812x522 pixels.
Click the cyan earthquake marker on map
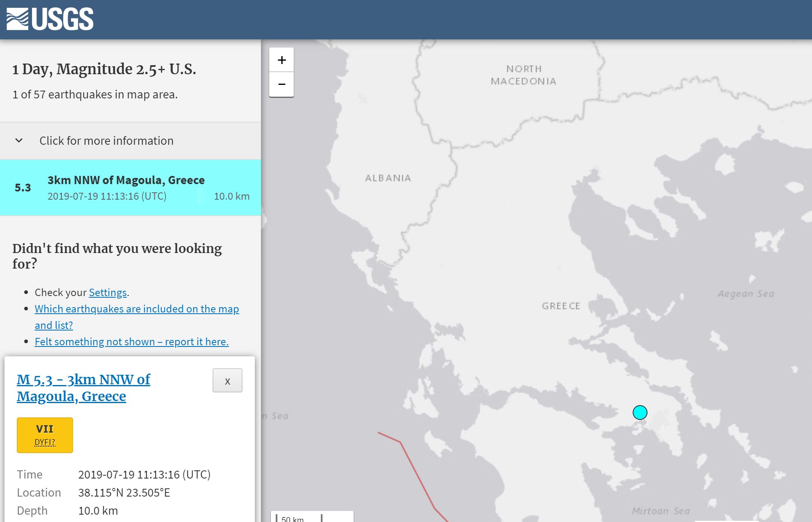point(640,412)
